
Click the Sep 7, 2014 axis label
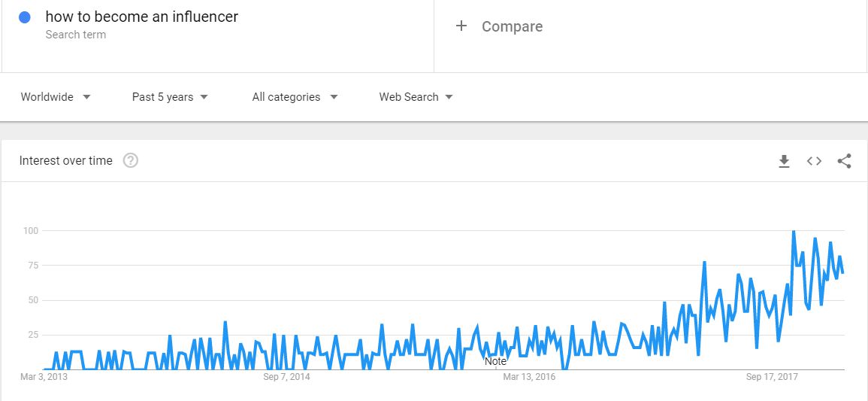[x=287, y=377]
